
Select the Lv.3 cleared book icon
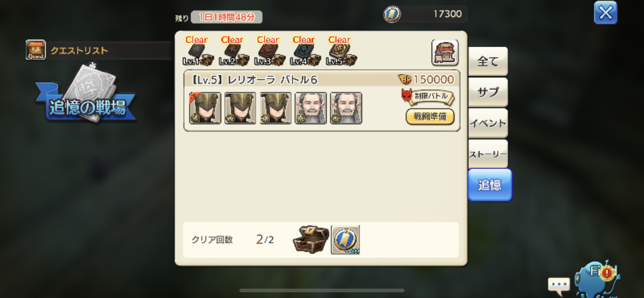268,52
